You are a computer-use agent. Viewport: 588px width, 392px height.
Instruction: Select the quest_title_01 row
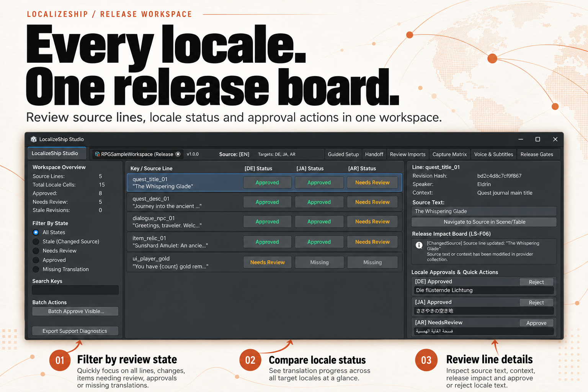pos(264,183)
